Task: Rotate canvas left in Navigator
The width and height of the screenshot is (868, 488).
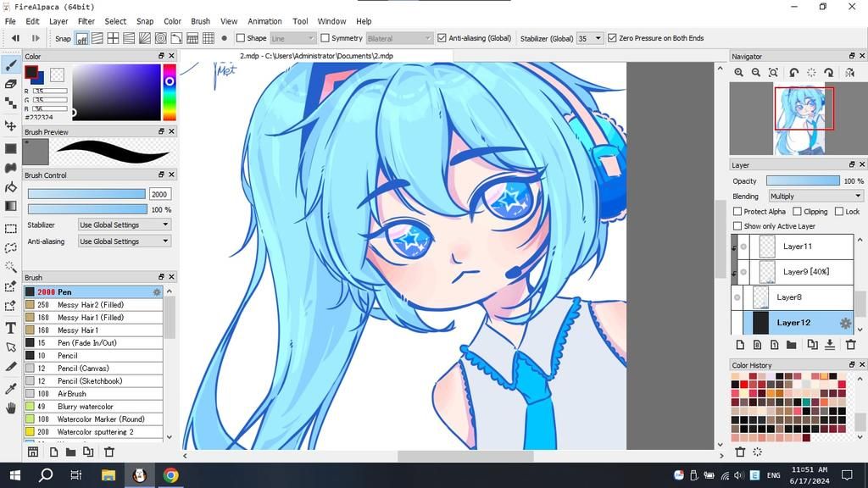Action: [793, 73]
